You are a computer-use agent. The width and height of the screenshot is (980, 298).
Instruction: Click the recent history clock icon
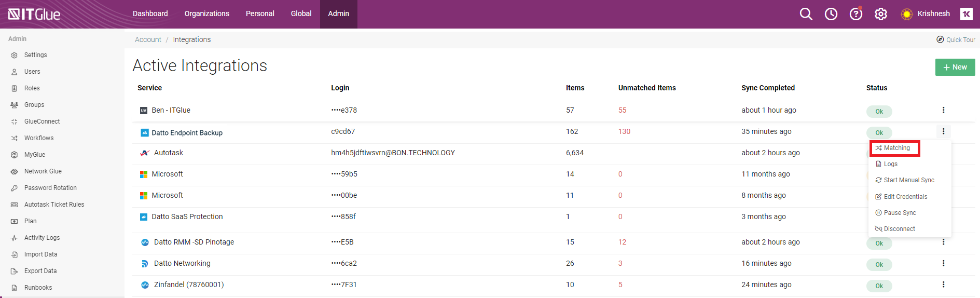(x=831, y=14)
